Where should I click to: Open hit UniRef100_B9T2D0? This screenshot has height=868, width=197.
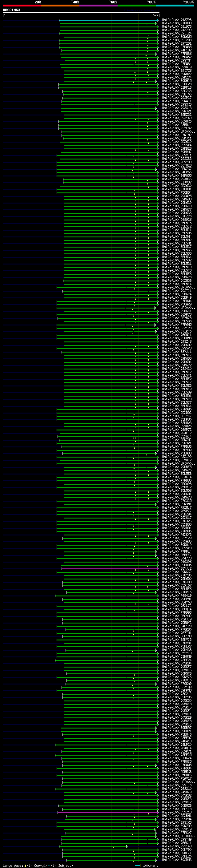177,40
